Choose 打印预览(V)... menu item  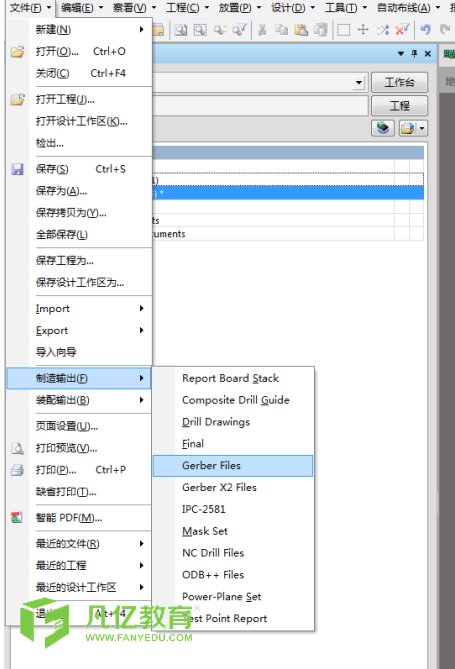point(79,448)
